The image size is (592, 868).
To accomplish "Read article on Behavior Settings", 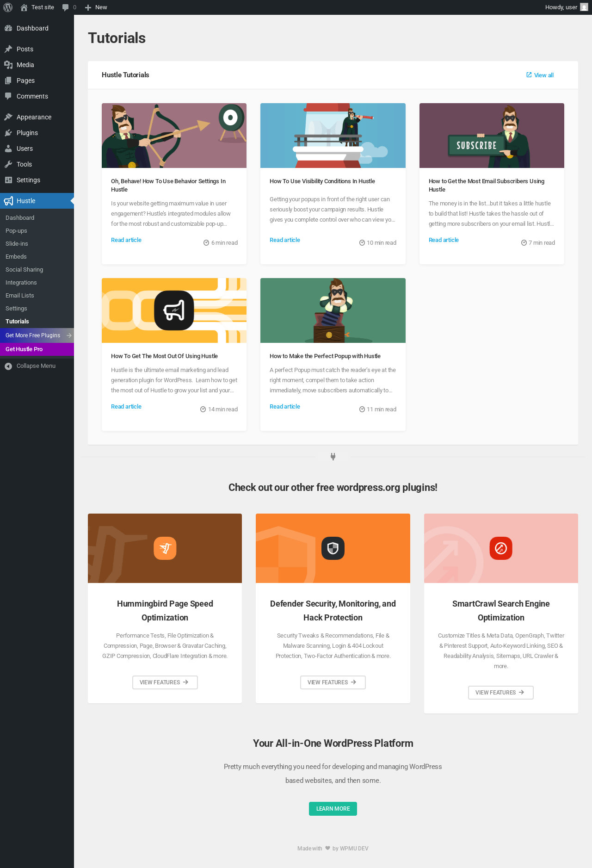I will pos(126,240).
